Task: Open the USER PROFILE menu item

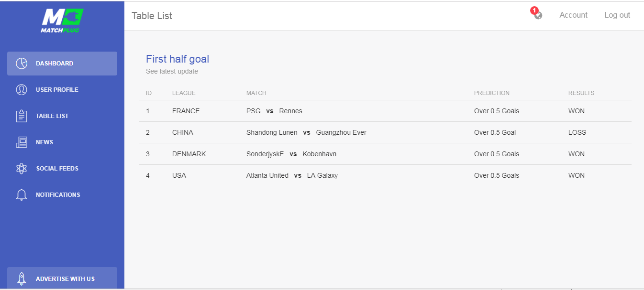Action: [x=62, y=90]
